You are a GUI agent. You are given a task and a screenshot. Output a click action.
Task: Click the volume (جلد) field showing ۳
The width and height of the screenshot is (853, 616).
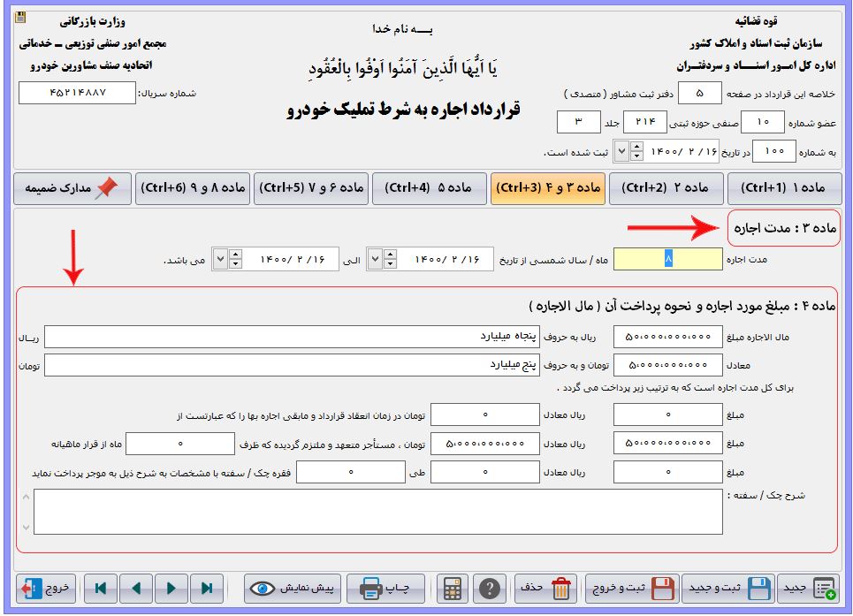coord(578,122)
